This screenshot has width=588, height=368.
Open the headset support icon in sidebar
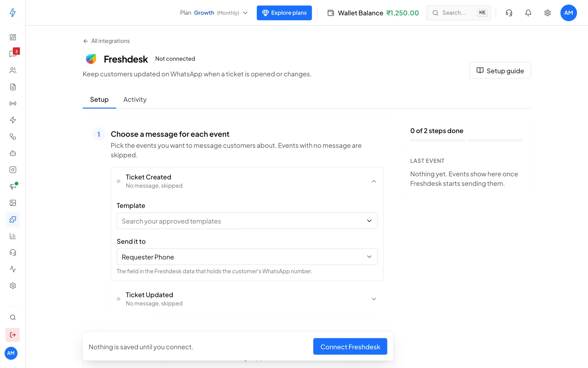pos(13,253)
